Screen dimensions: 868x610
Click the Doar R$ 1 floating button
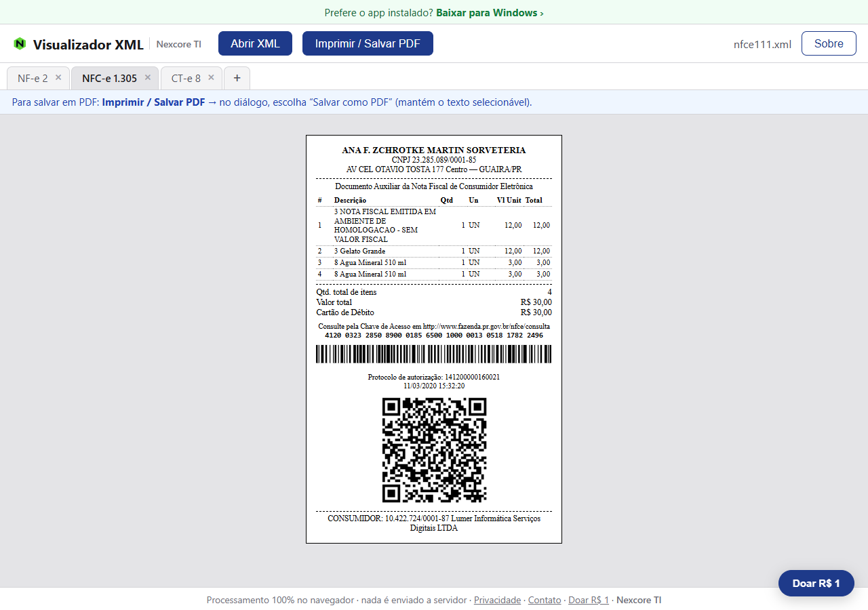pyautogui.click(x=816, y=583)
